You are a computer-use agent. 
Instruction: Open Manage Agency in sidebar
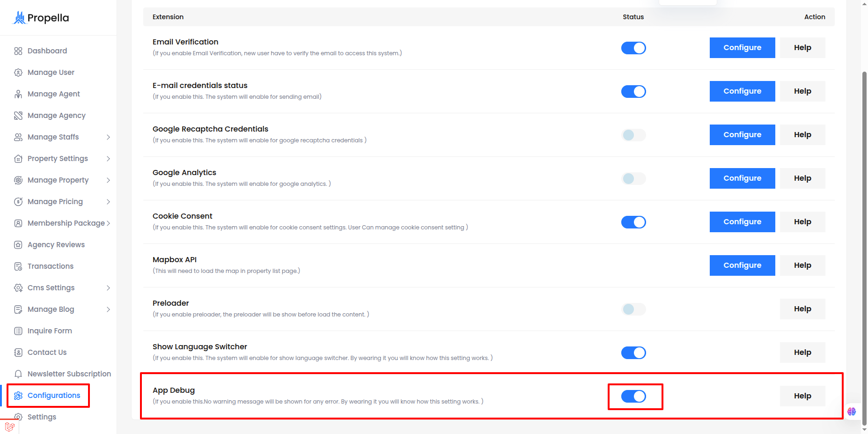tap(56, 116)
